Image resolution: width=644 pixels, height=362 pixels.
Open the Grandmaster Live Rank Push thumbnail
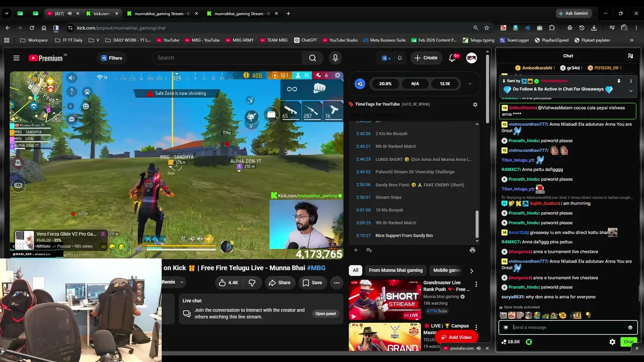coord(385,300)
